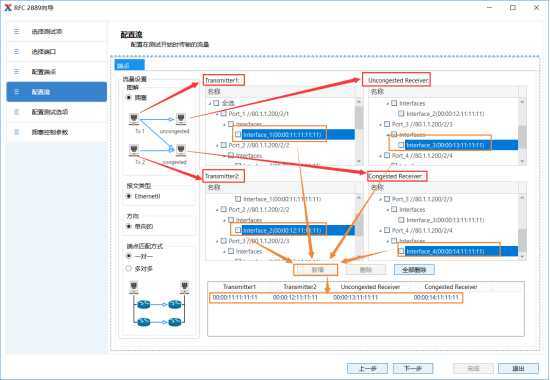Click the Uncongested Receiver table column header
The height and width of the screenshot is (380, 550).
coord(370,287)
